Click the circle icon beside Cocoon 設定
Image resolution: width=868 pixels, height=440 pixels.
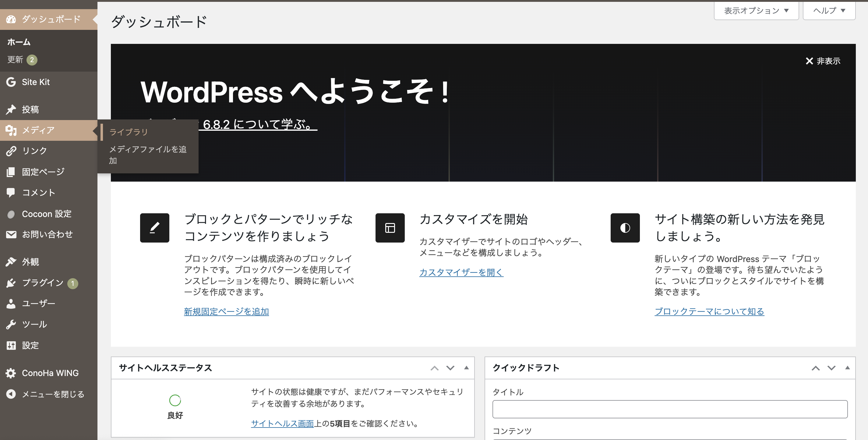(11, 214)
